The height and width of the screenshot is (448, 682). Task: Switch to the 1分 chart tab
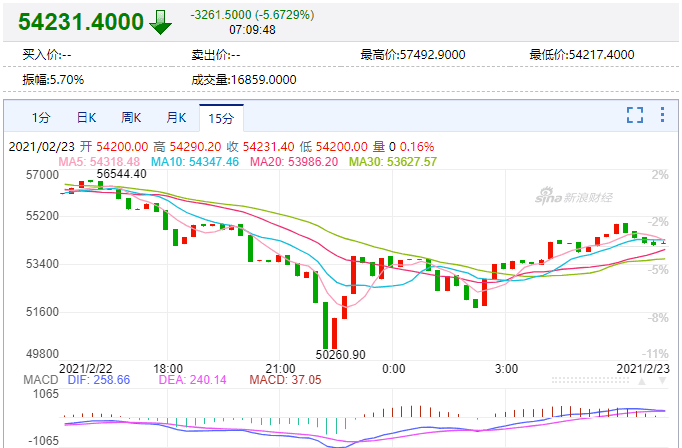pyautogui.click(x=41, y=118)
